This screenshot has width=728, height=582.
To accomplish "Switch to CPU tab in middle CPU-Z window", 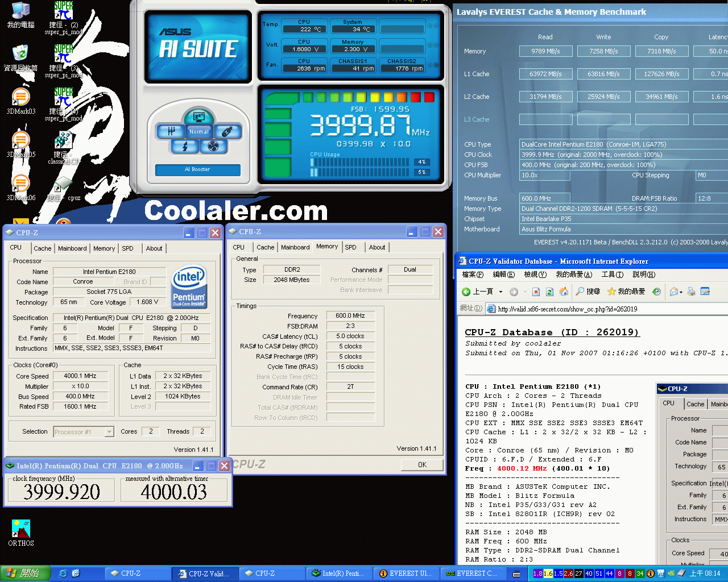I will pyautogui.click(x=239, y=247).
